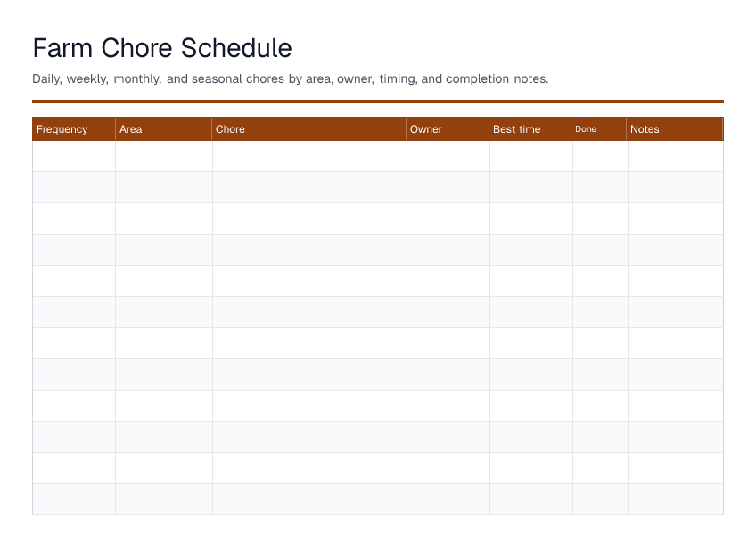The width and height of the screenshot is (756, 535).
Task: Click the Owner column header
Action: click(x=448, y=128)
